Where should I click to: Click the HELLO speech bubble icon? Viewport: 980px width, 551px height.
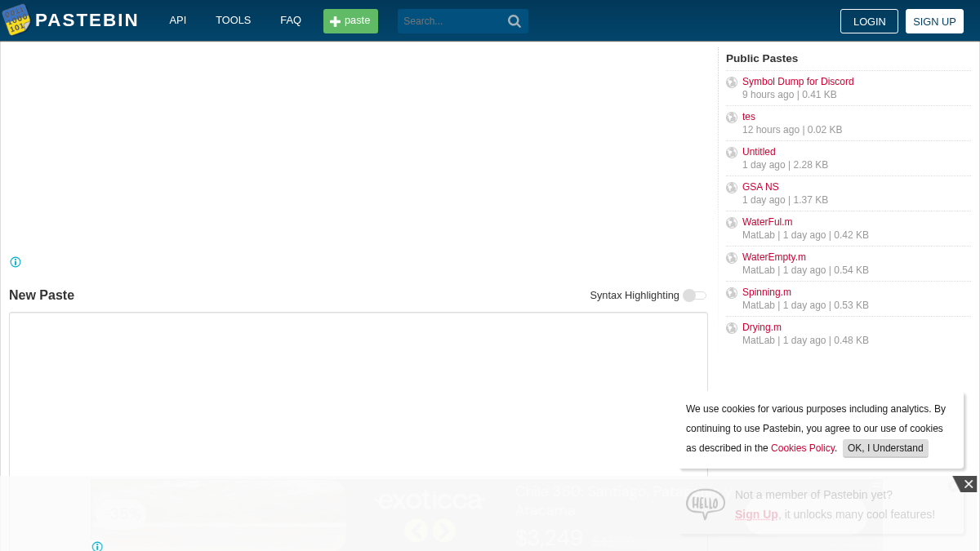[706, 504]
